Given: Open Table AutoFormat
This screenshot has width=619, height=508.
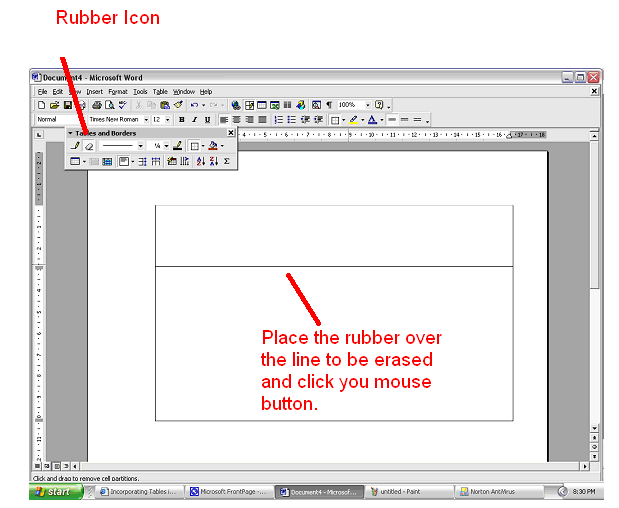Looking at the screenshot, I should pyautogui.click(x=172, y=161).
